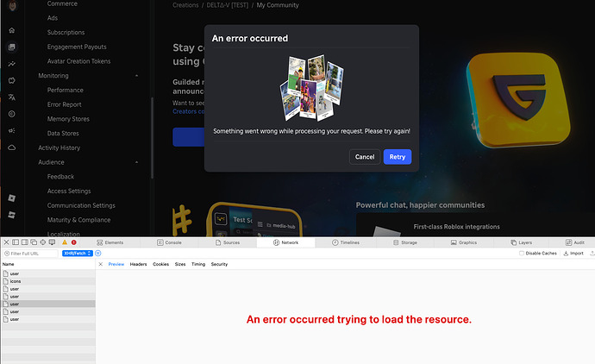
Task: Select the Network tab
Action: 285,242
